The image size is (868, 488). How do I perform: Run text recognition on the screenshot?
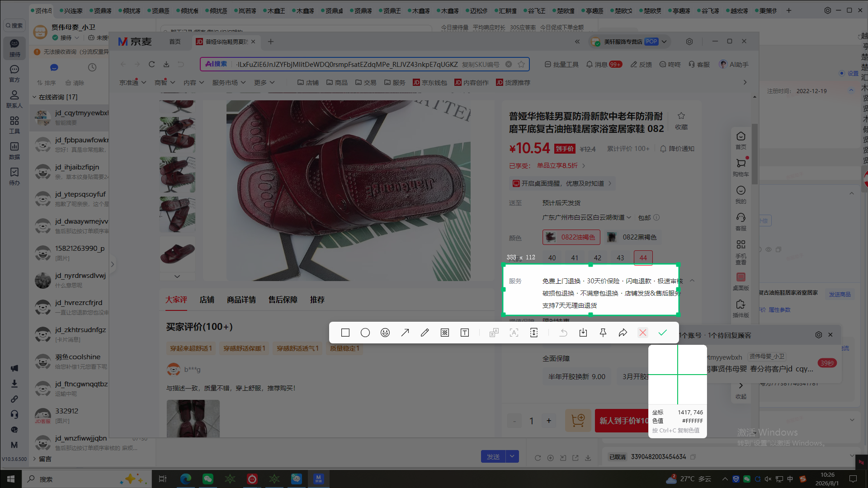514,333
